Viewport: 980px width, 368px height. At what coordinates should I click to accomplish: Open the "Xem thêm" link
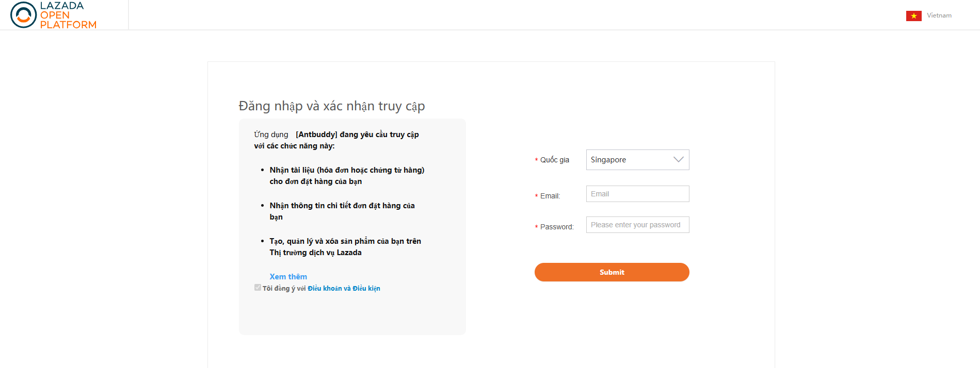(288, 277)
